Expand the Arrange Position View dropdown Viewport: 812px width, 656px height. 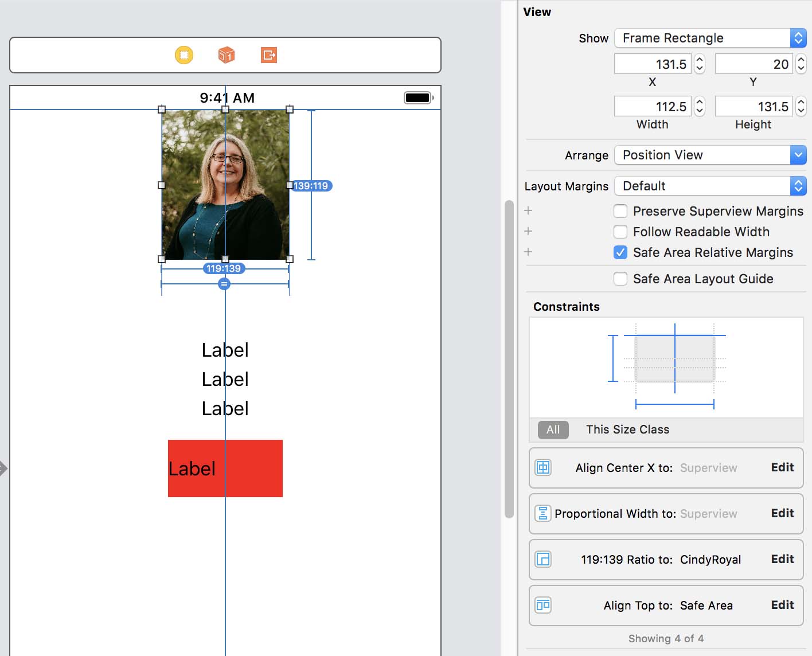click(710, 155)
